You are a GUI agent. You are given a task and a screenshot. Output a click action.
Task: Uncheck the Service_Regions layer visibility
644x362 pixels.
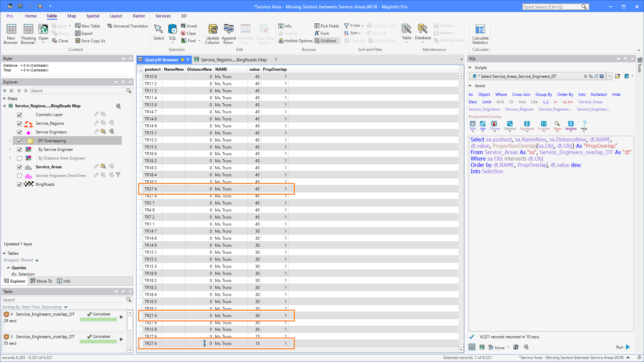19,123
